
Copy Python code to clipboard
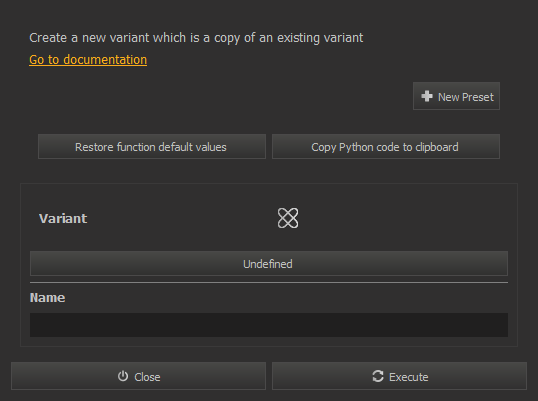pos(386,147)
